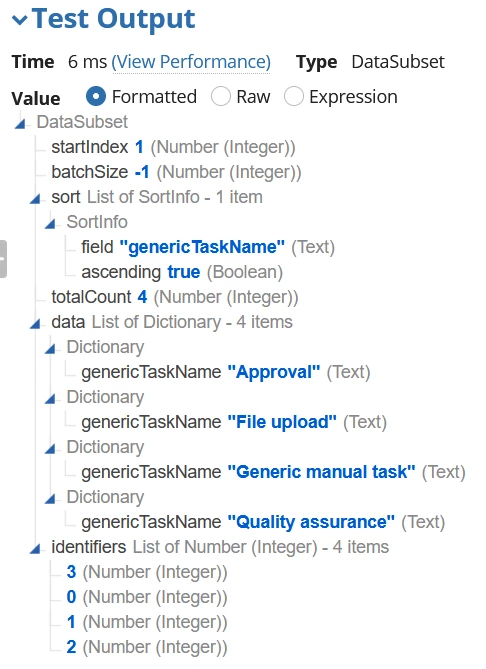Collapse the Dictionary containing File upload

50,398
